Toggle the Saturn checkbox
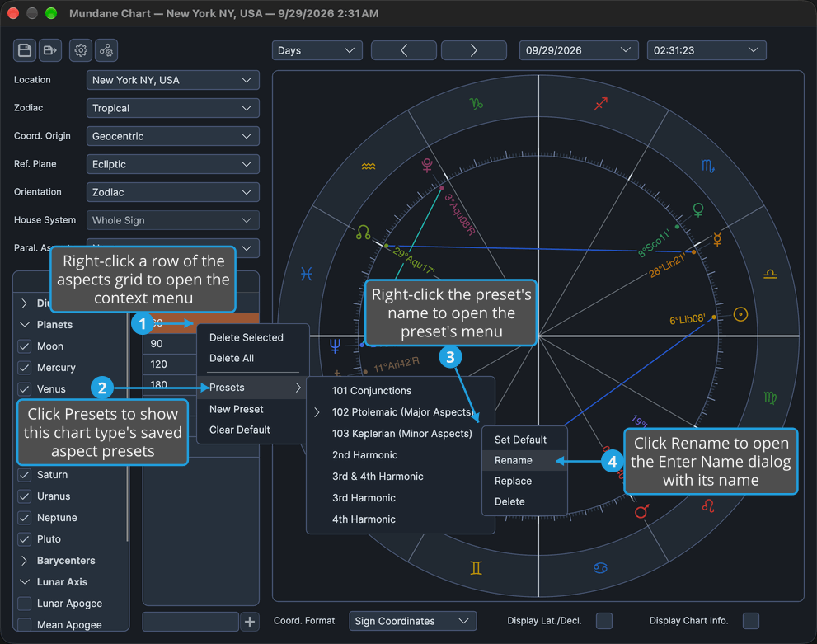 (x=25, y=475)
